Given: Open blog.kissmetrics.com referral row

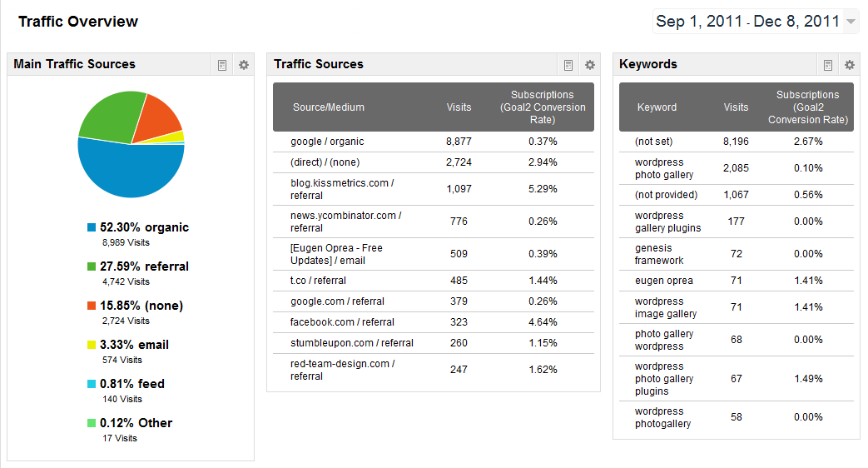Looking at the screenshot, I should pos(340,189).
